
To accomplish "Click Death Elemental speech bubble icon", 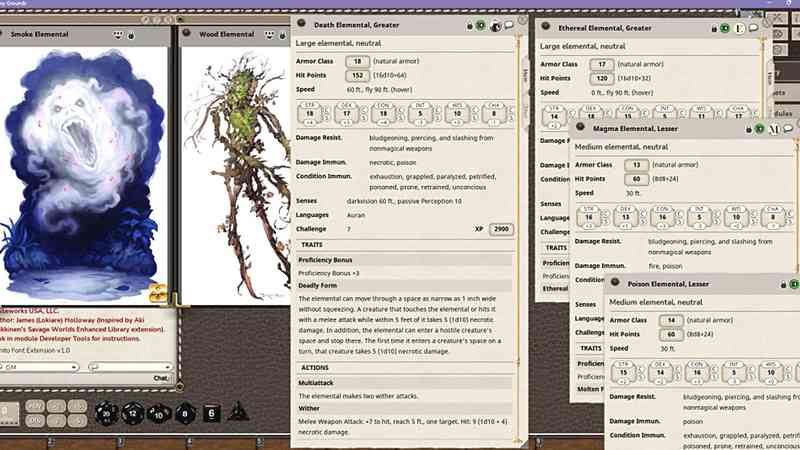I will pos(509,25).
